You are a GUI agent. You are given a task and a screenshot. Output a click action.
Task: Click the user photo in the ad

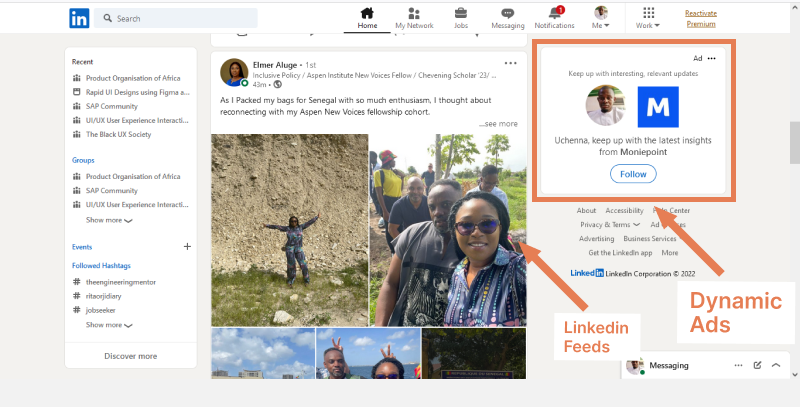[606, 106]
